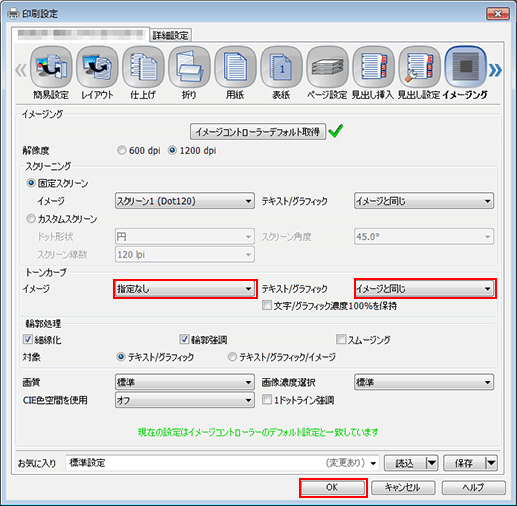Choose 固定スクリーン screening option
This screenshot has width=517, height=506.
(x=31, y=183)
